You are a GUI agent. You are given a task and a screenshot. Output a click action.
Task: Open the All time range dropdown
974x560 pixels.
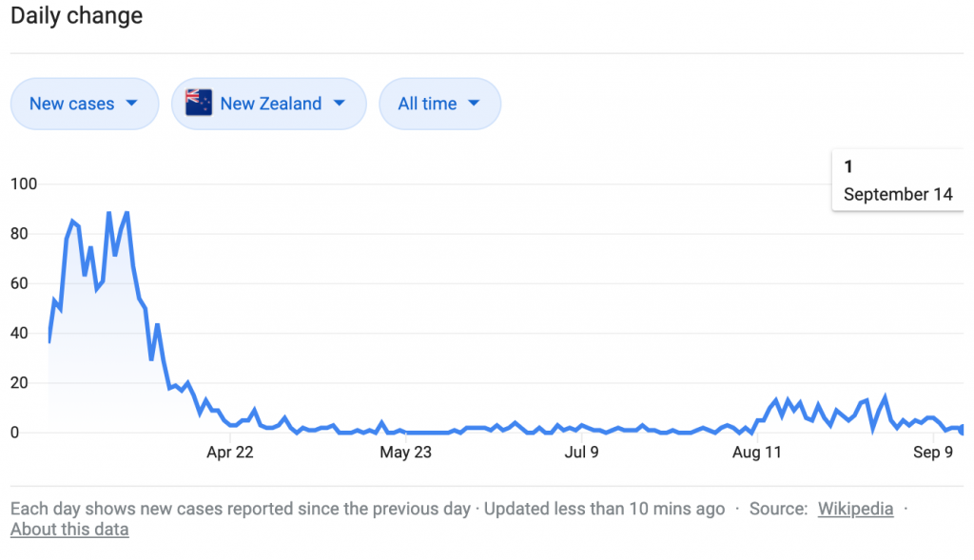[439, 104]
